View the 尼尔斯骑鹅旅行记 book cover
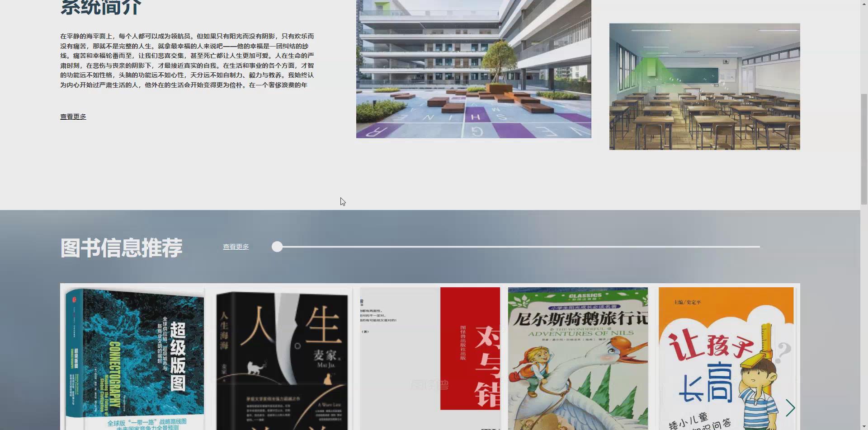Image resolution: width=868 pixels, height=430 pixels. (x=578, y=357)
